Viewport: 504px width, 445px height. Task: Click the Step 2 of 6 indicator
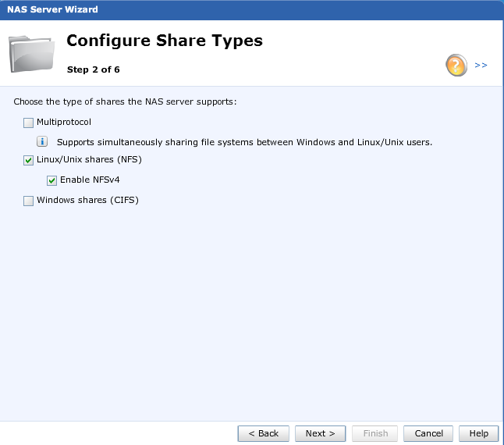tap(93, 69)
